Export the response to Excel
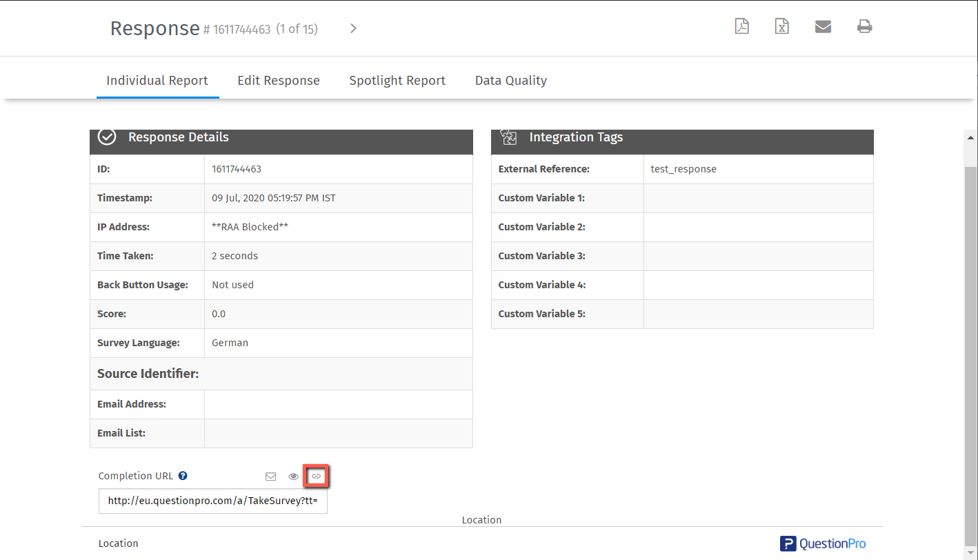 click(781, 27)
